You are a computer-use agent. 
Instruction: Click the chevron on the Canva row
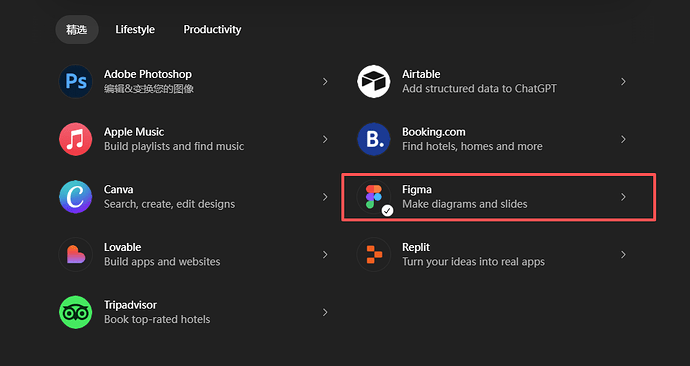[x=325, y=197]
